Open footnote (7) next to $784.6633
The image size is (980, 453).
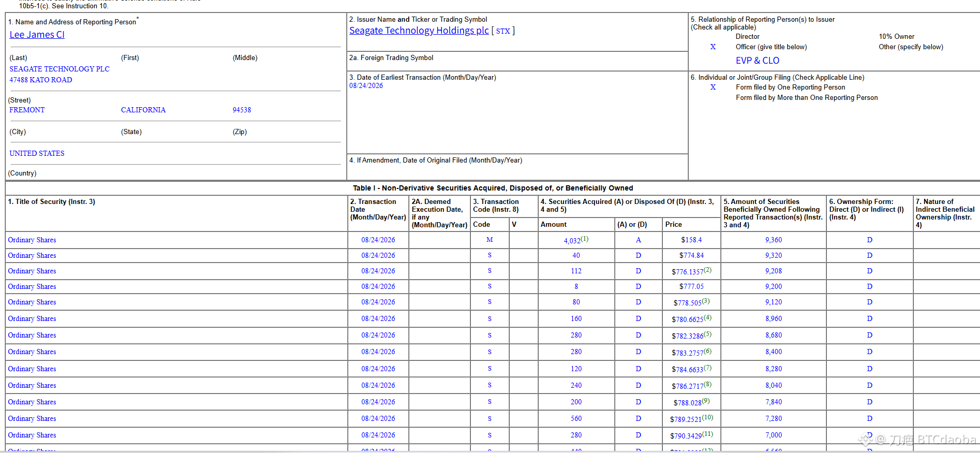708,368
